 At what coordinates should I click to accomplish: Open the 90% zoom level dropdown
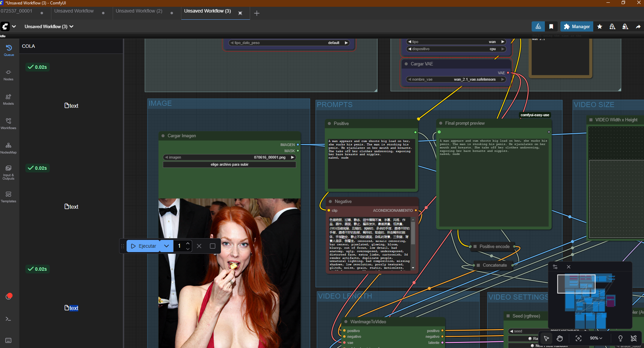coord(596,338)
